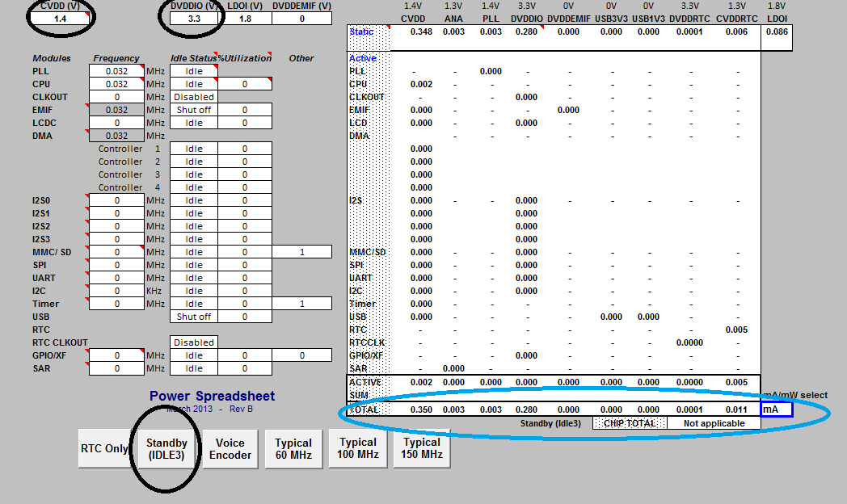The image size is (847, 504).
Task: Click the TOTAL CVDDRTC value 0.011
Action: 736,409
